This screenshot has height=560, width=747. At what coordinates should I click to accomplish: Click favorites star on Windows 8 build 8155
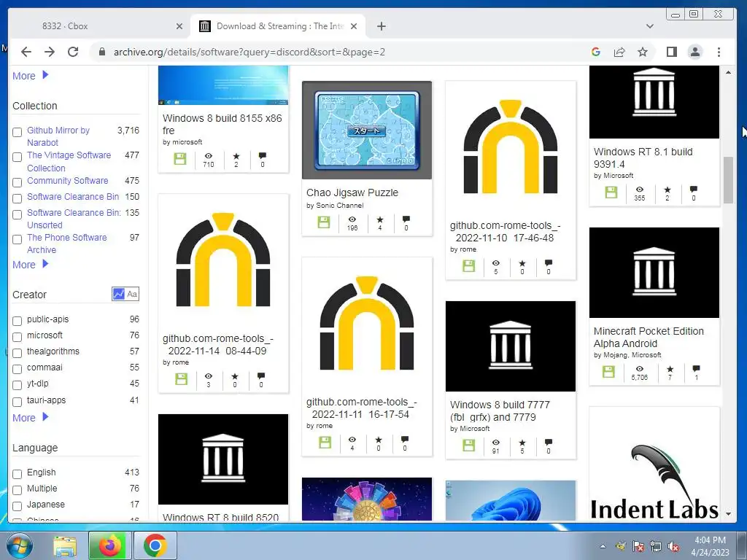tap(236, 156)
